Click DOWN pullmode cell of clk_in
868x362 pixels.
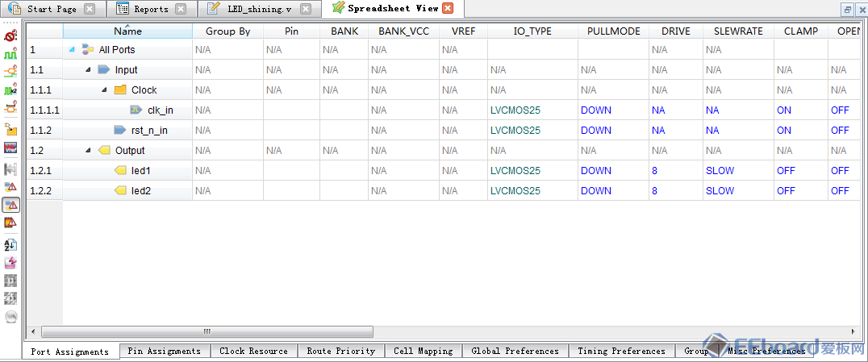point(613,110)
